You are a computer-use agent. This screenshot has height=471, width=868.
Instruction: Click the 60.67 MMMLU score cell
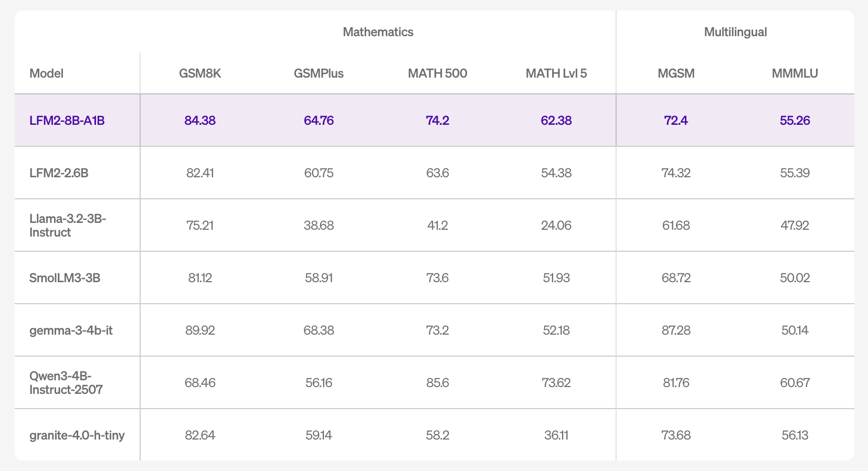(795, 383)
